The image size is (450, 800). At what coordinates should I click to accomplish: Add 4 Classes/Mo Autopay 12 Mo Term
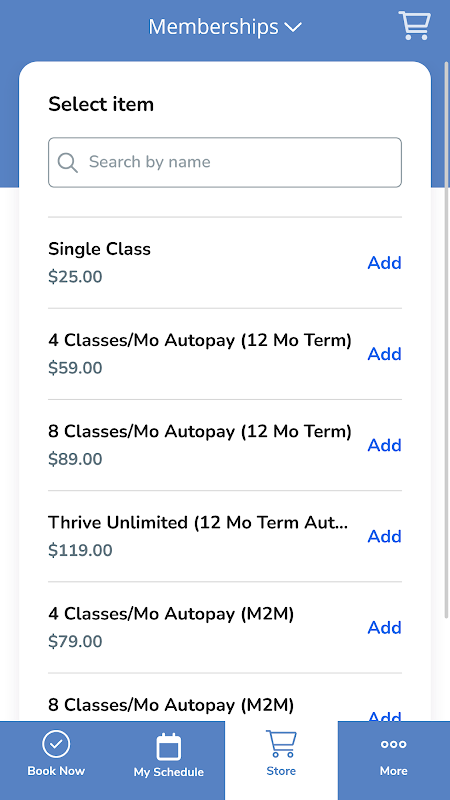[385, 354]
